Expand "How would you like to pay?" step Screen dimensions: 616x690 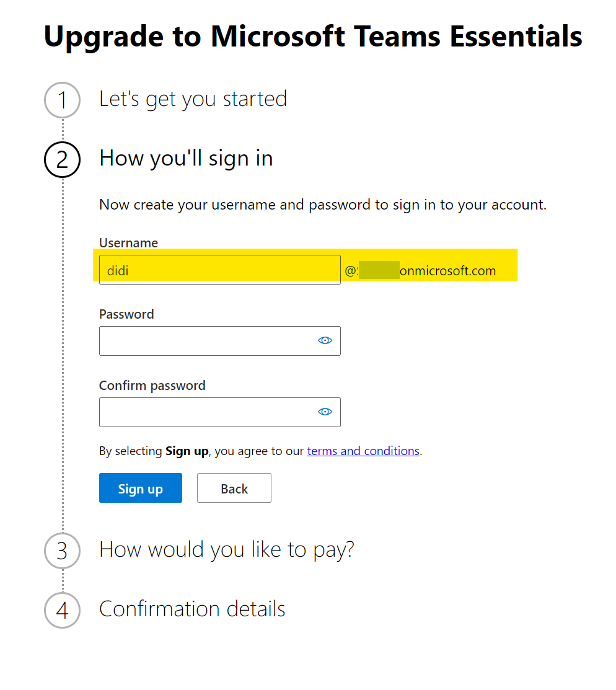[x=227, y=550]
